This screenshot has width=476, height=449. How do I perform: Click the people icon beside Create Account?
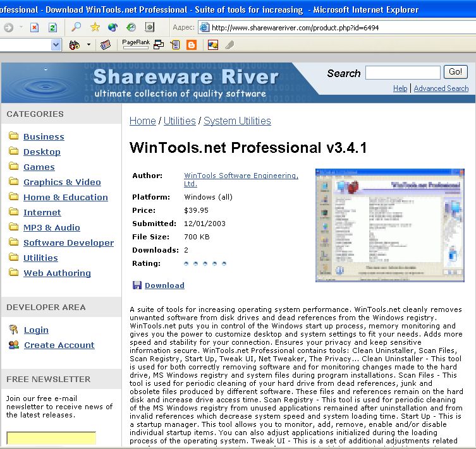click(x=14, y=345)
